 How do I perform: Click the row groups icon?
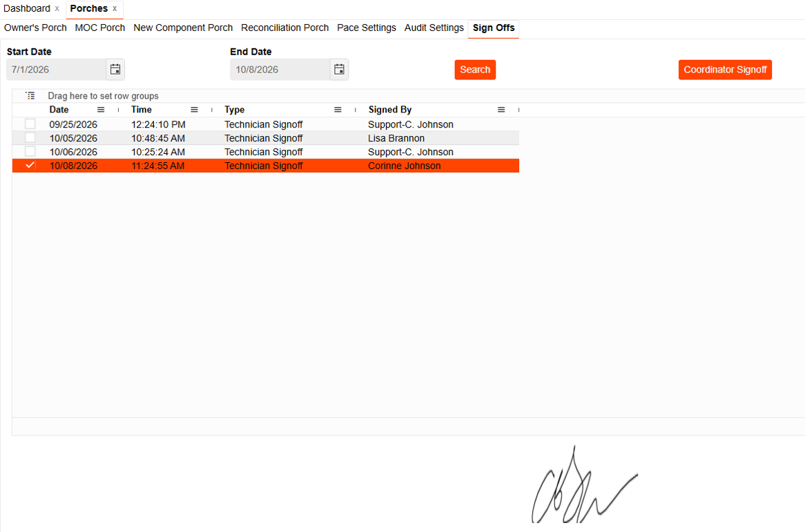(30, 96)
